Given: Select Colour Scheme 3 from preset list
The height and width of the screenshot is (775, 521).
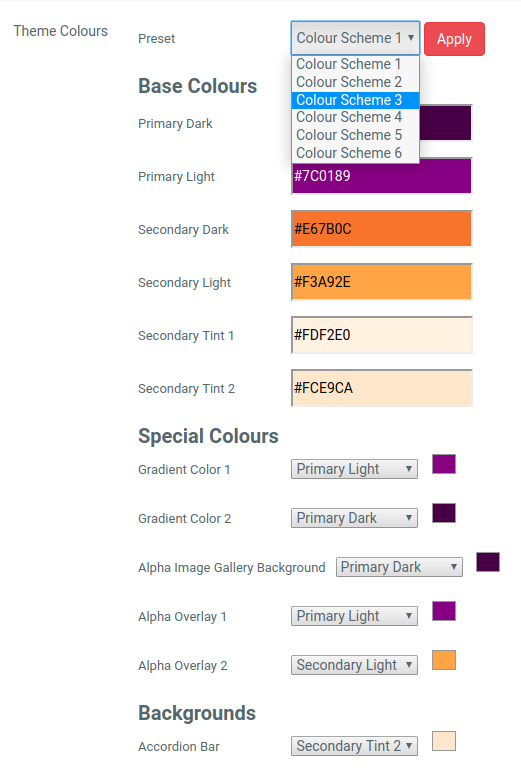Looking at the screenshot, I should (355, 100).
